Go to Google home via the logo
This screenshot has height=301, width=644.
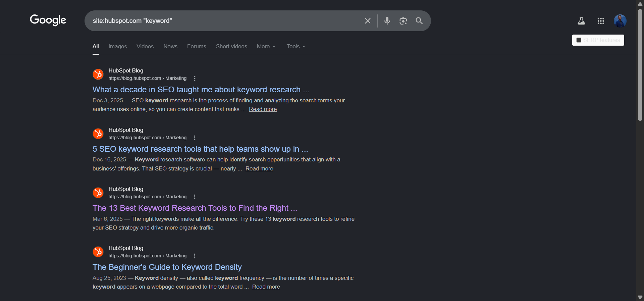[48, 20]
